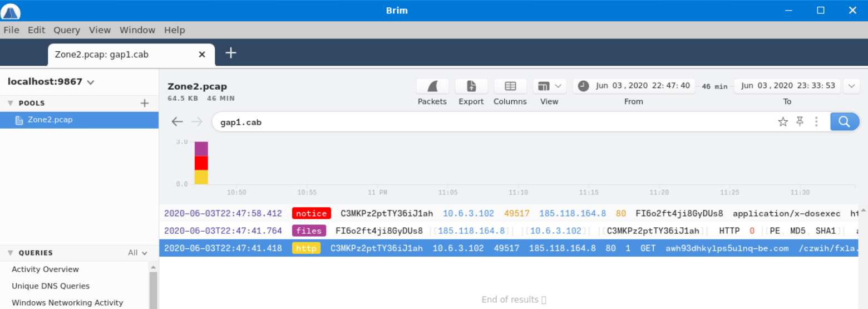Star the current query
Viewport: 868px width, 309px height.
[783, 121]
